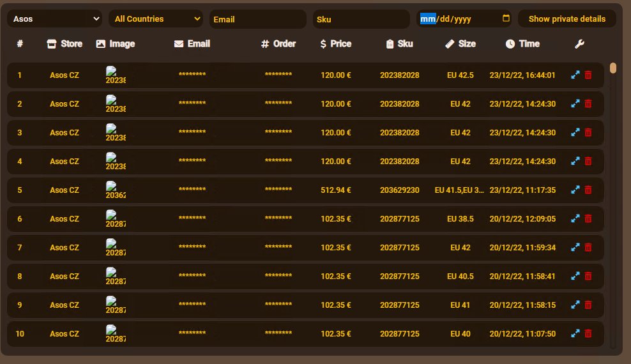Click the Sku column header
This screenshot has width=631, height=364.
399,44
